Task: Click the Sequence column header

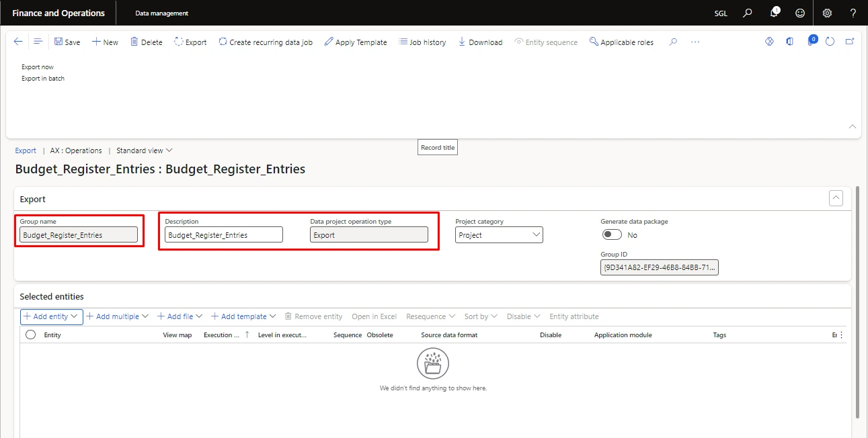Action: (x=348, y=335)
